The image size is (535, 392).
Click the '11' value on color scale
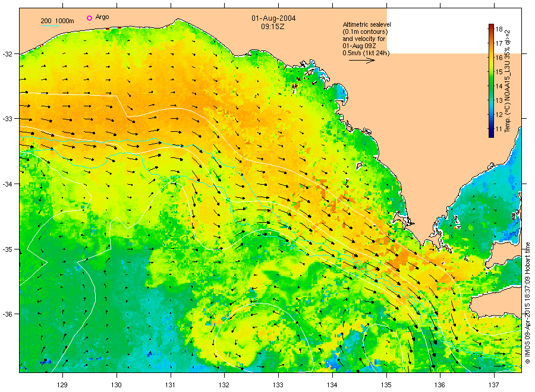(499, 129)
